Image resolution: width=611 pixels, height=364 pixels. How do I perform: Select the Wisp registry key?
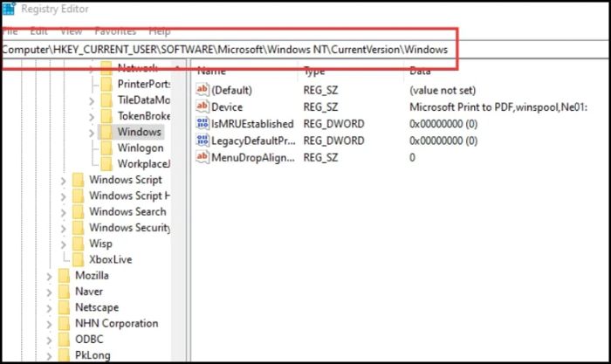point(100,244)
